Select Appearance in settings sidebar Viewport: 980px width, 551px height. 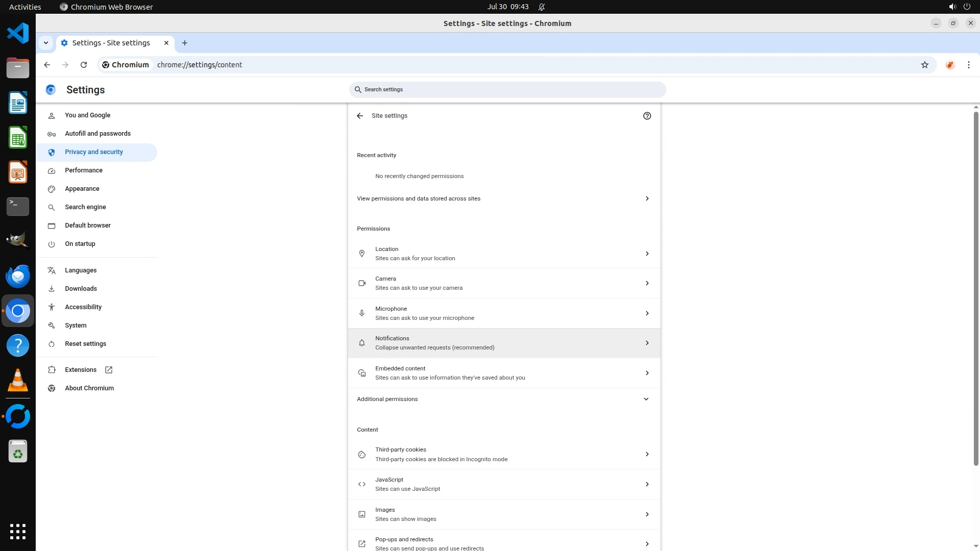pyautogui.click(x=82, y=189)
